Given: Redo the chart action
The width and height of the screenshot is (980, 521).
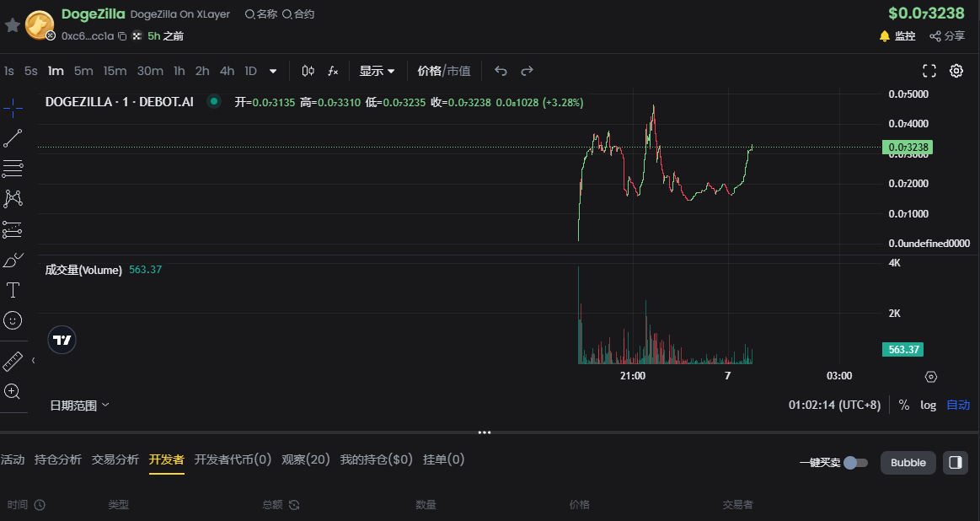Looking at the screenshot, I should 527,71.
